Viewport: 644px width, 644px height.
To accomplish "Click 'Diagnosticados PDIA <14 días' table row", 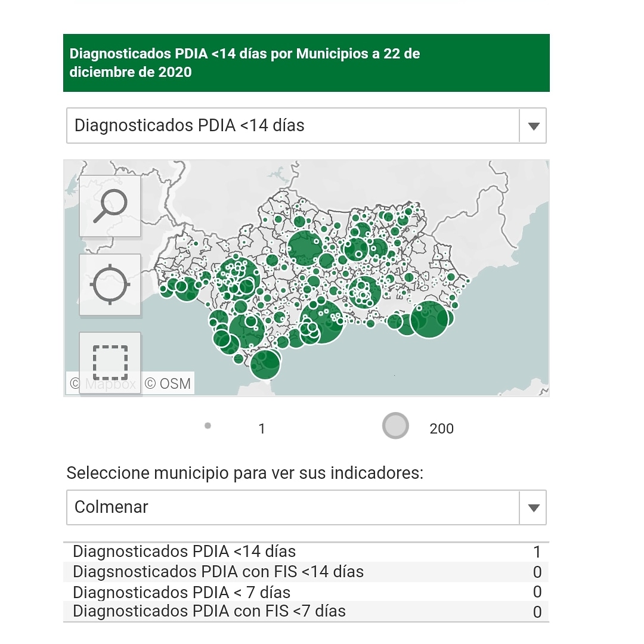I will [306, 552].
